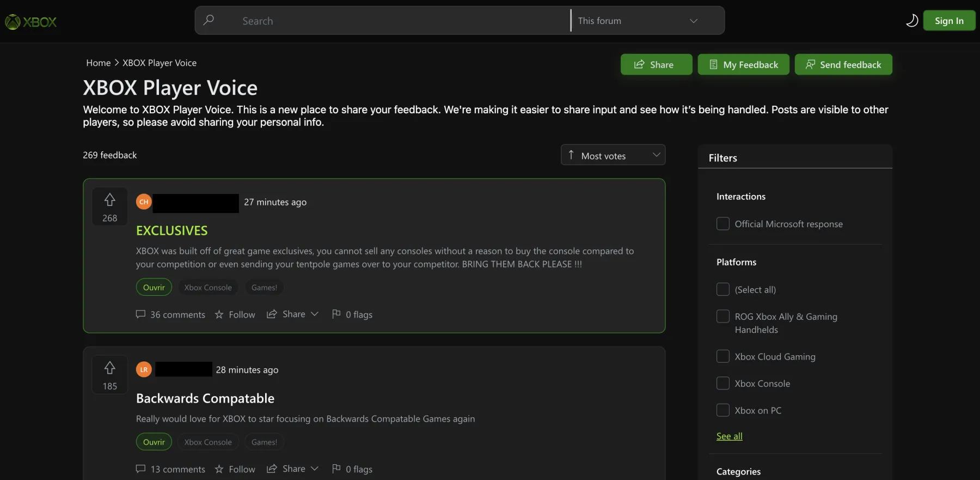This screenshot has width=980, height=480.
Task: Click the LR user avatar
Action: coord(144,369)
